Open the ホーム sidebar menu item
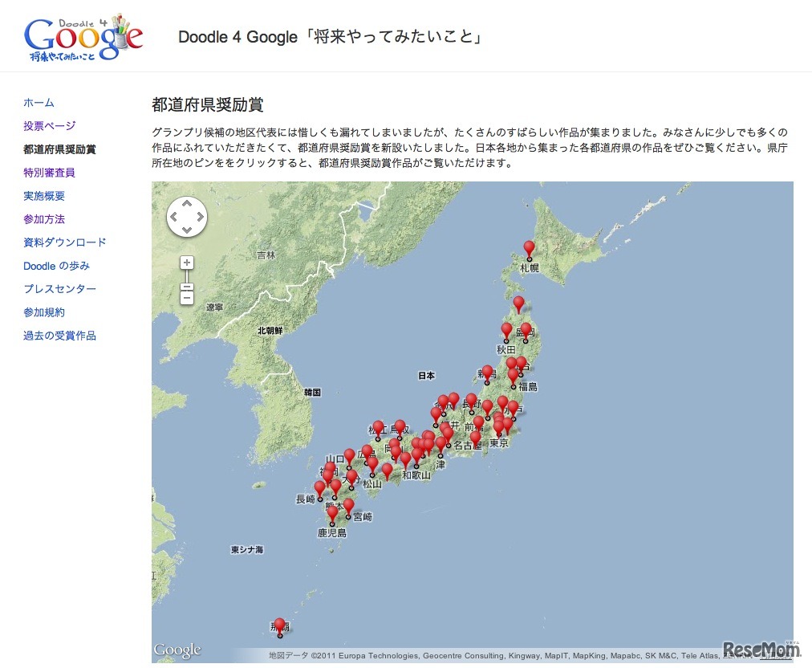Screen dimensions: 812x668 click(x=39, y=102)
